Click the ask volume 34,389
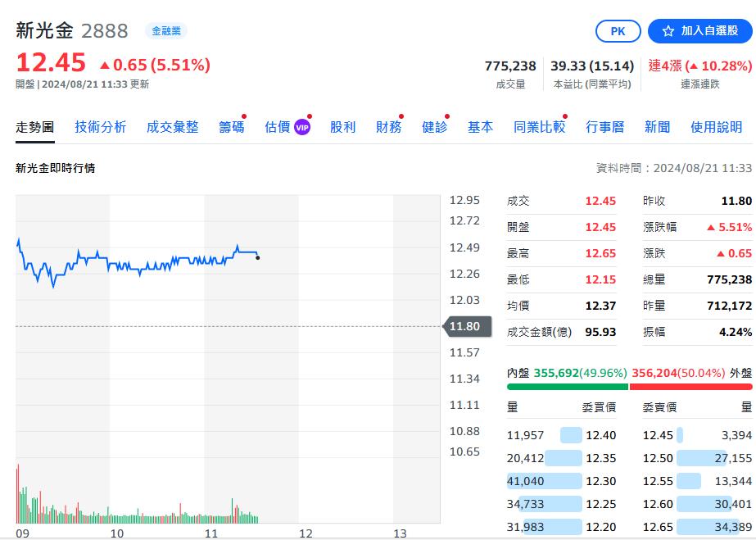Viewport: 756px width, 540px height. 733,527
